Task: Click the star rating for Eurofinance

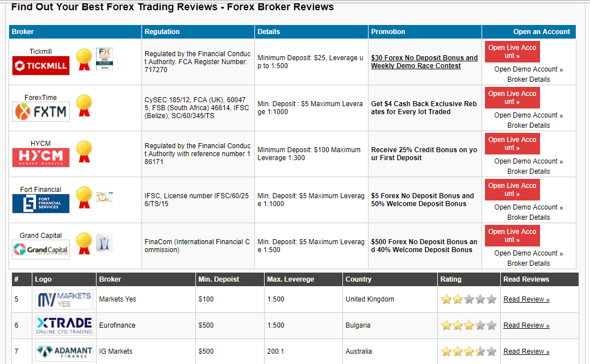Action: 468,325
